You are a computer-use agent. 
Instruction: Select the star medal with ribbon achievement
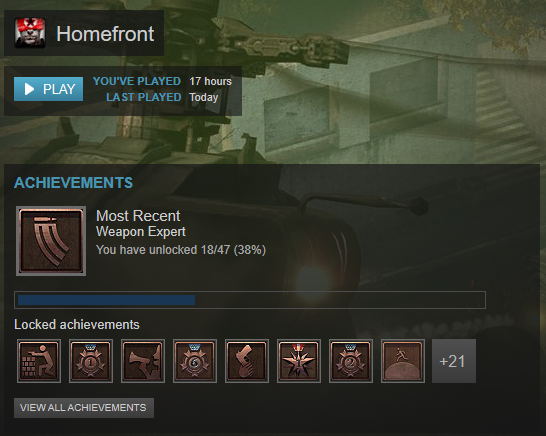pyautogui.click(x=299, y=361)
